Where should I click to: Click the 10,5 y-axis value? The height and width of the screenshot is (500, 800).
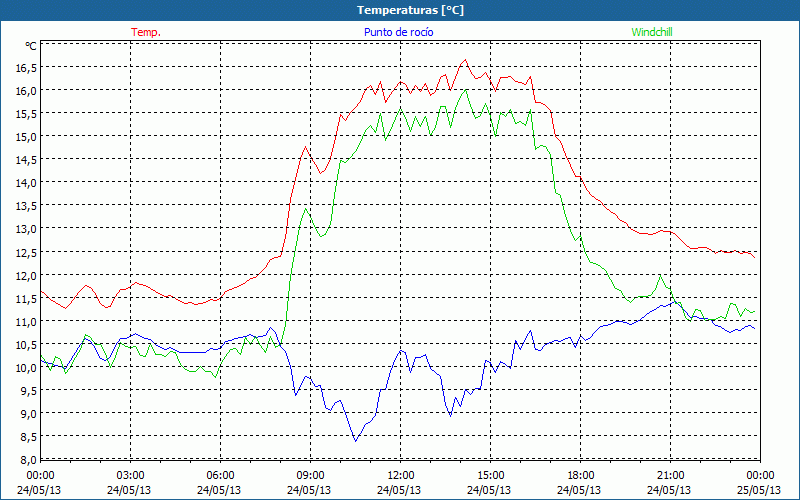(27, 344)
